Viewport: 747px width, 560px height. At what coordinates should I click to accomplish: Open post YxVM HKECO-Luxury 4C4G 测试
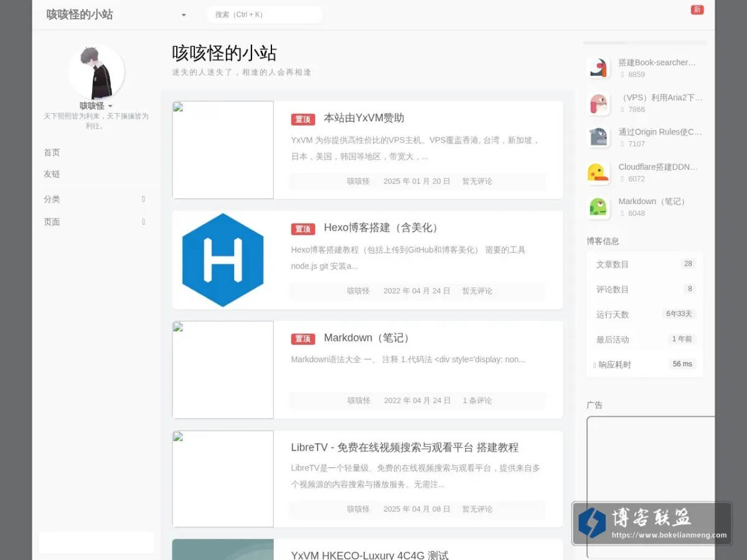tap(370, 555)
